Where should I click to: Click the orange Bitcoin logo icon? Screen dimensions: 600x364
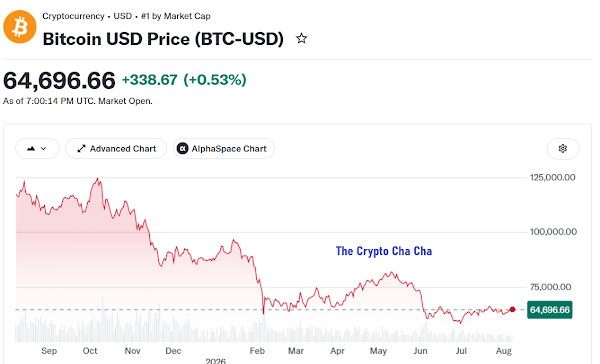(x=20, y=27)
